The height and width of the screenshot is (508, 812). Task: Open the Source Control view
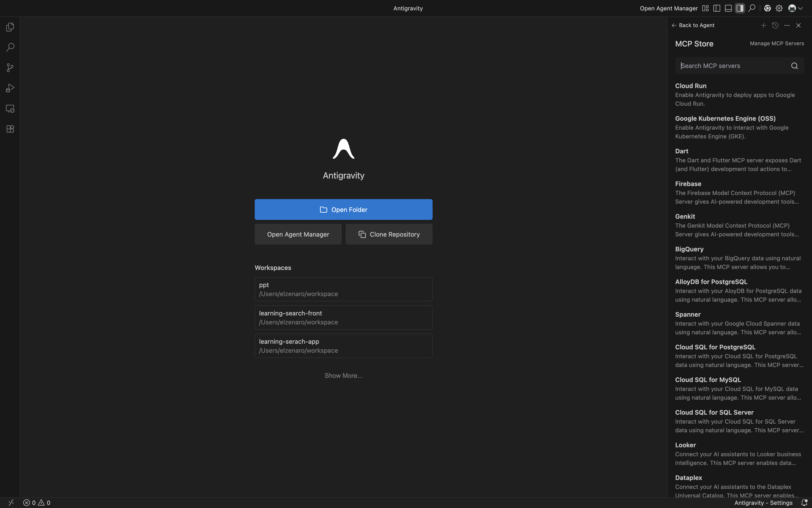click(10, 68)
